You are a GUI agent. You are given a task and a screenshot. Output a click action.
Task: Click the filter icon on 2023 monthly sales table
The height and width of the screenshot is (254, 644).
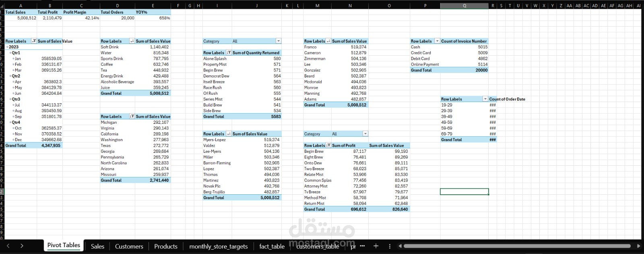[34, 41]
